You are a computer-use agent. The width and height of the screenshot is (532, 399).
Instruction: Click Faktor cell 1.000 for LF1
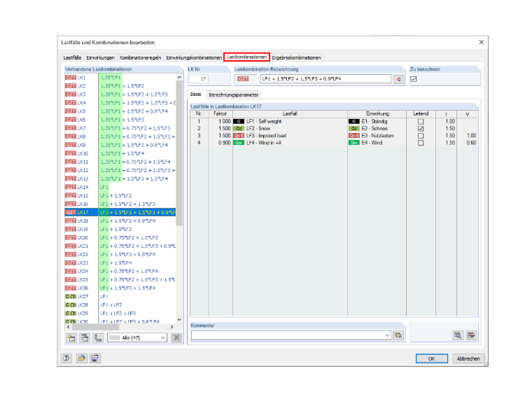click(x=220, y=122)
